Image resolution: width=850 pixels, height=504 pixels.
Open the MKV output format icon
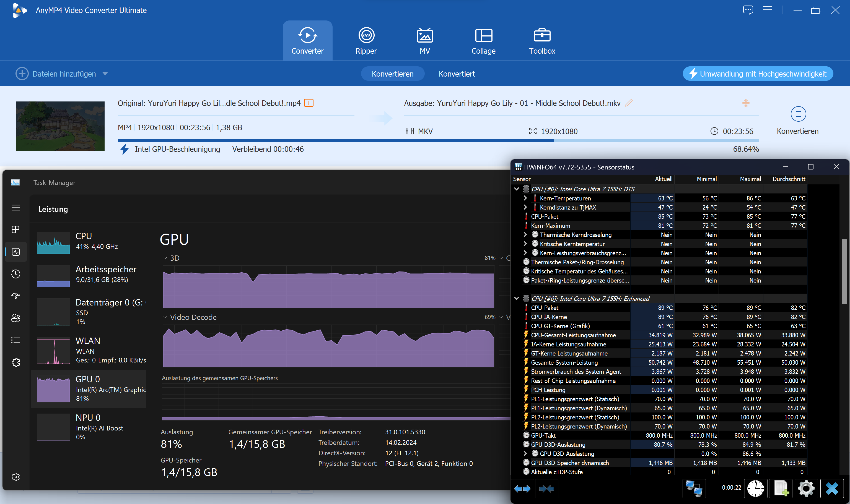[410, 131]
